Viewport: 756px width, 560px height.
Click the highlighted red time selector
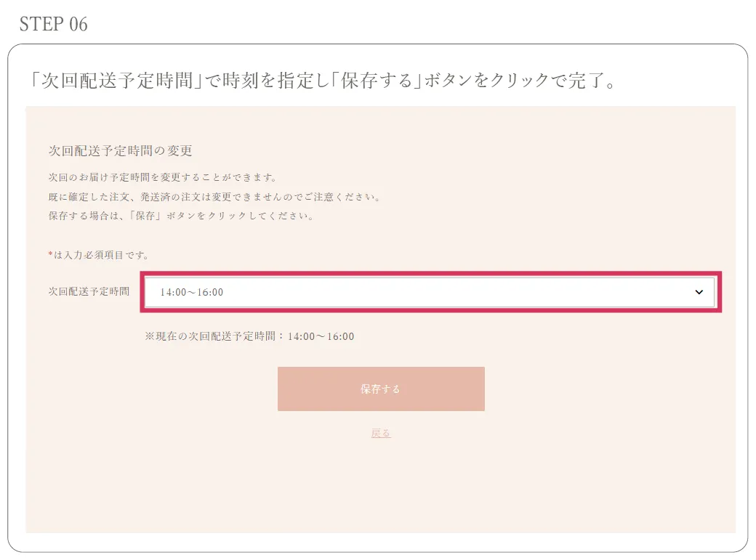[x=429, y=292]
